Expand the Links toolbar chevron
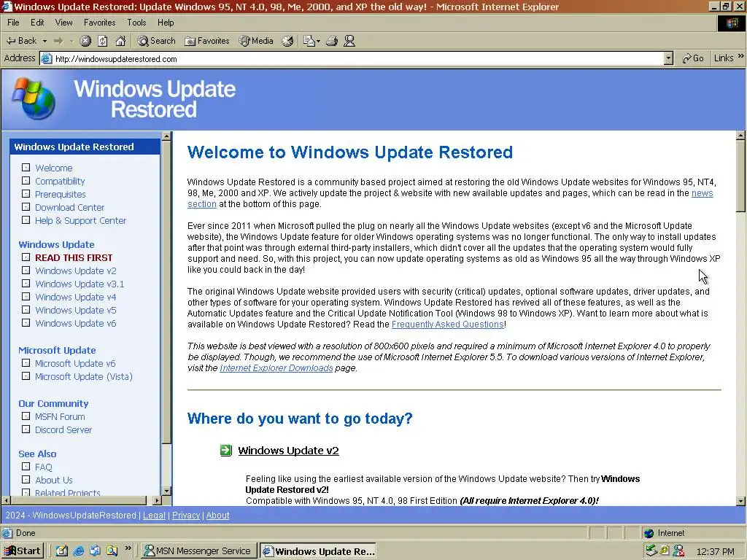The image size is (747, 560). click(x=741, y=56)
